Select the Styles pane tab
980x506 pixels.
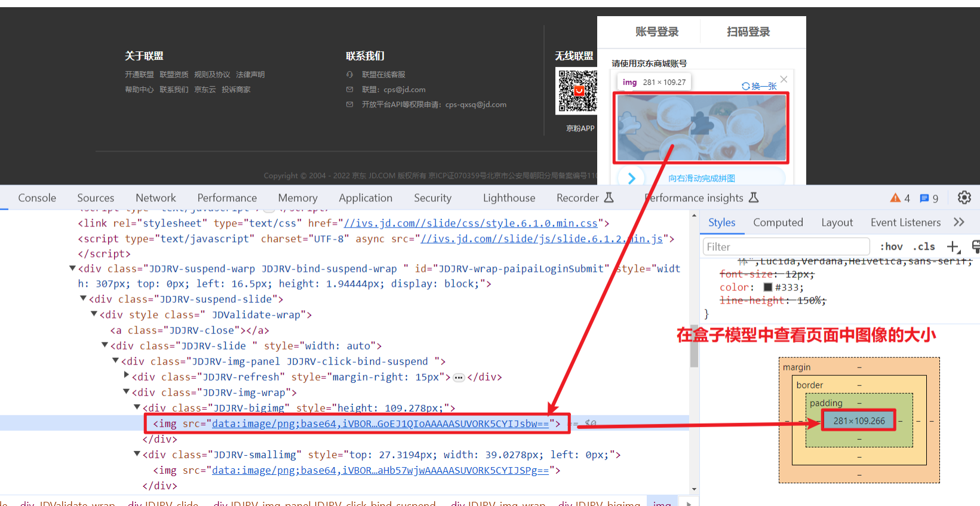[x=722, y=222]
